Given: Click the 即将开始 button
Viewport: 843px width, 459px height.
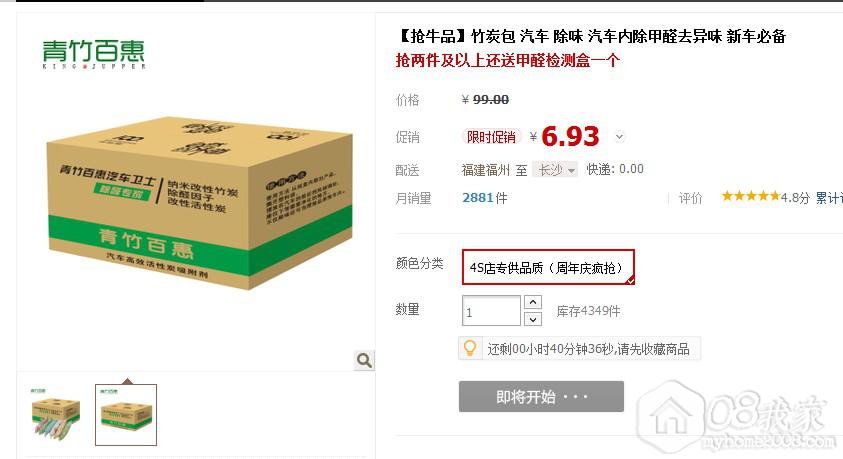Looking at the screenshot, I should (x=541, y=397).
